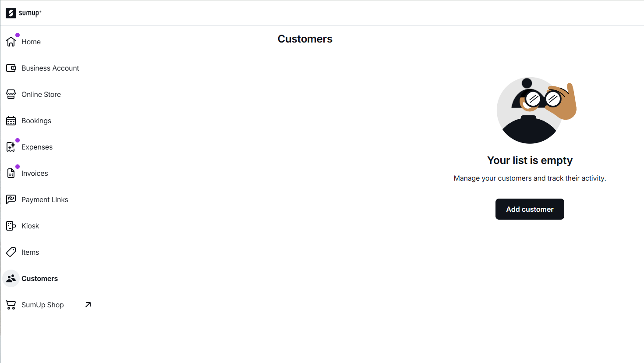The width and height of the screenshot is (644, 363).
Task: Select Online Store from the navigation
Action: (48, 94)
